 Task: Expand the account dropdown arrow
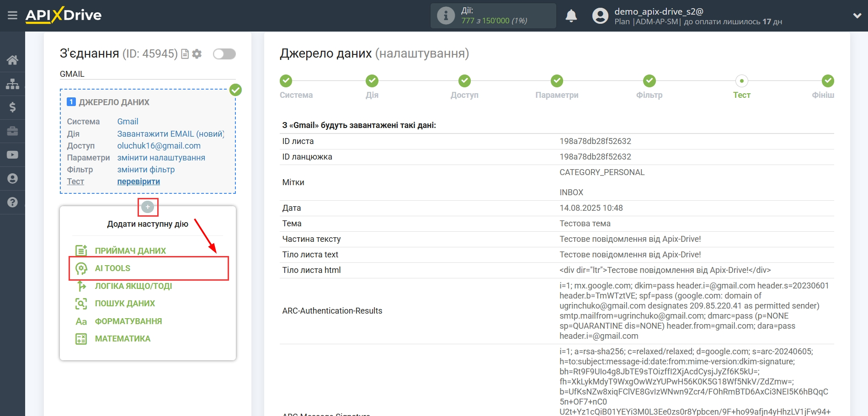pos(857,16)
